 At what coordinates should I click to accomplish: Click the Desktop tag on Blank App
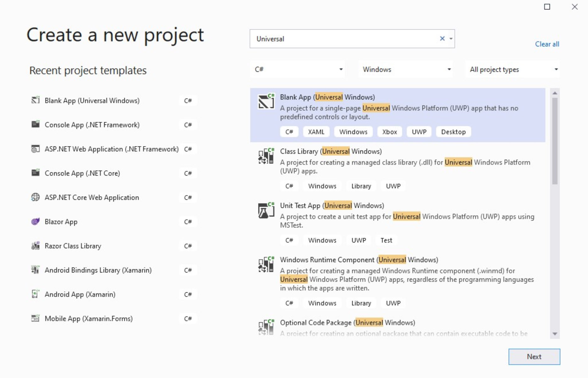point(453,132)
